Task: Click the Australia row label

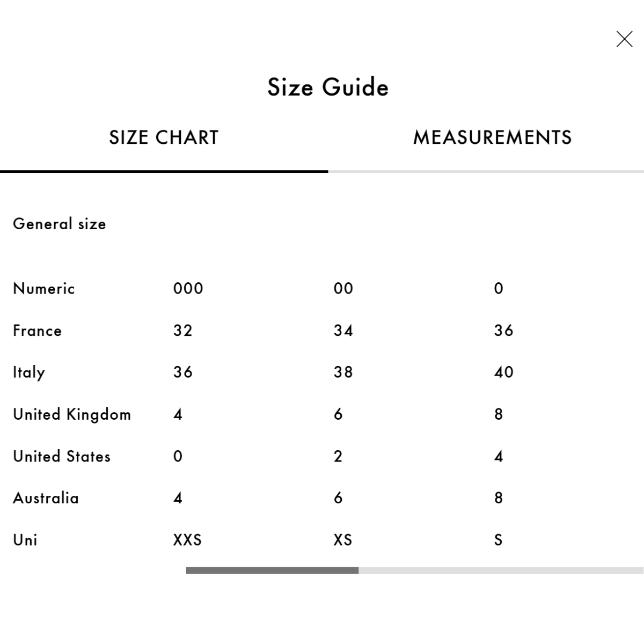Action: 46,498
